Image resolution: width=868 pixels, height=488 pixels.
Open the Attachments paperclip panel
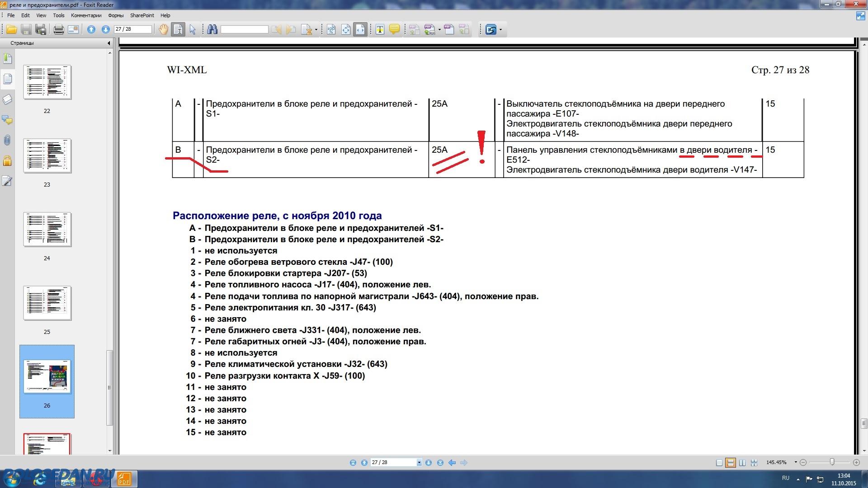click(7, 141)
